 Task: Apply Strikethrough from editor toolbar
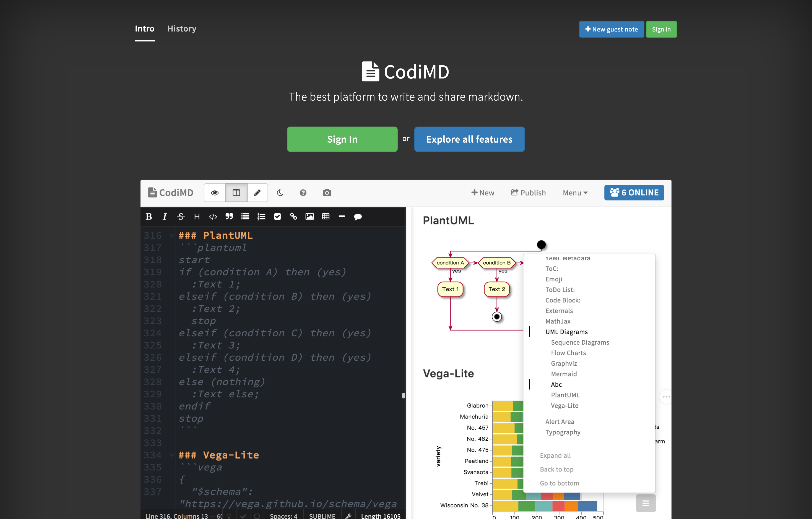tap(181, 217)
